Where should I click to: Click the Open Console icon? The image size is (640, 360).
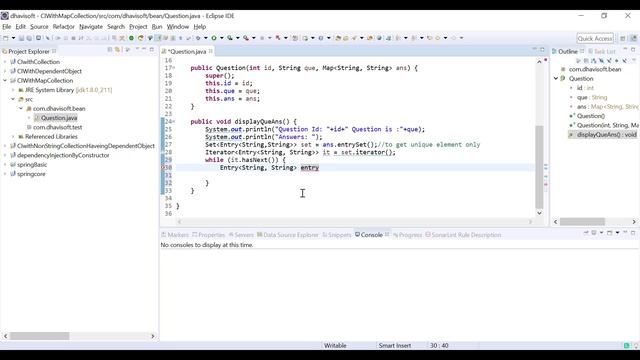click(x=609, y=233)
